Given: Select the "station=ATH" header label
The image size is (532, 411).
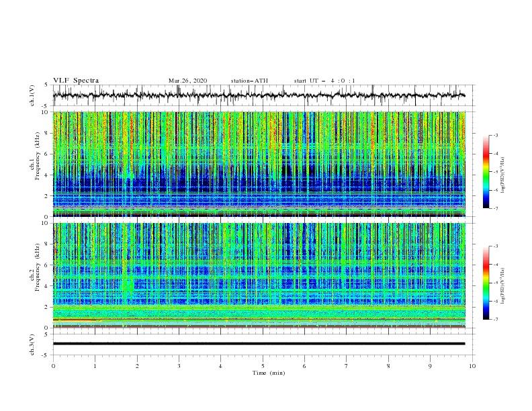Looking at the screenshot, I should click(249, 81).
